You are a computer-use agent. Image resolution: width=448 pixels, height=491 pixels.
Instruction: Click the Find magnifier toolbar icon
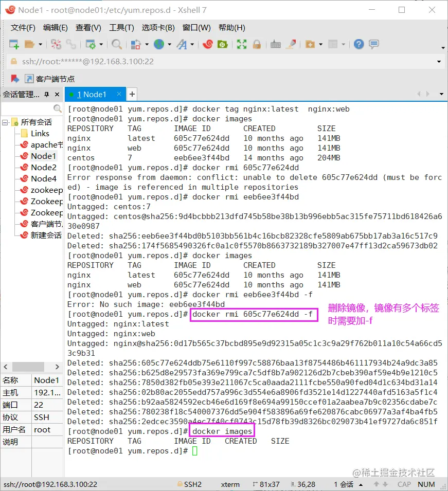117,44
